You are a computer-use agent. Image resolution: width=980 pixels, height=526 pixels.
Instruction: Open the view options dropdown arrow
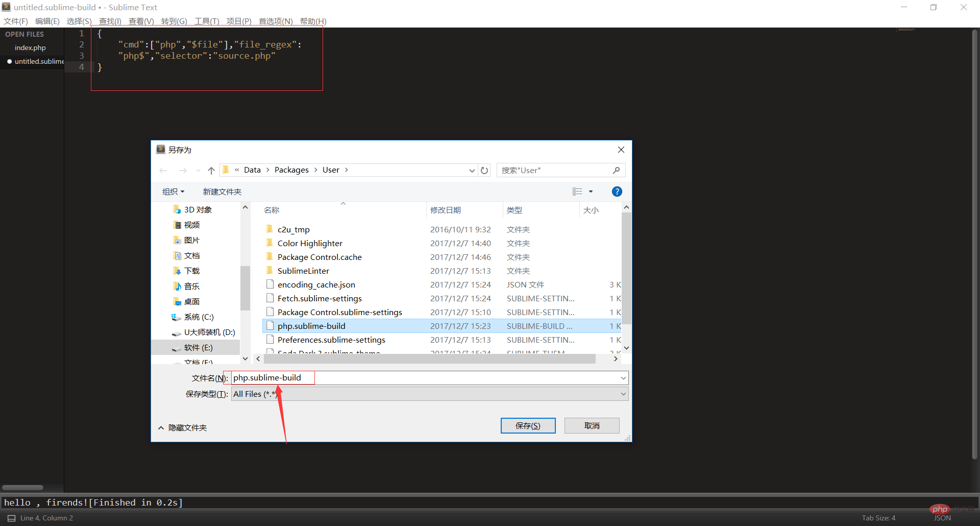click(x=591, y=192)
